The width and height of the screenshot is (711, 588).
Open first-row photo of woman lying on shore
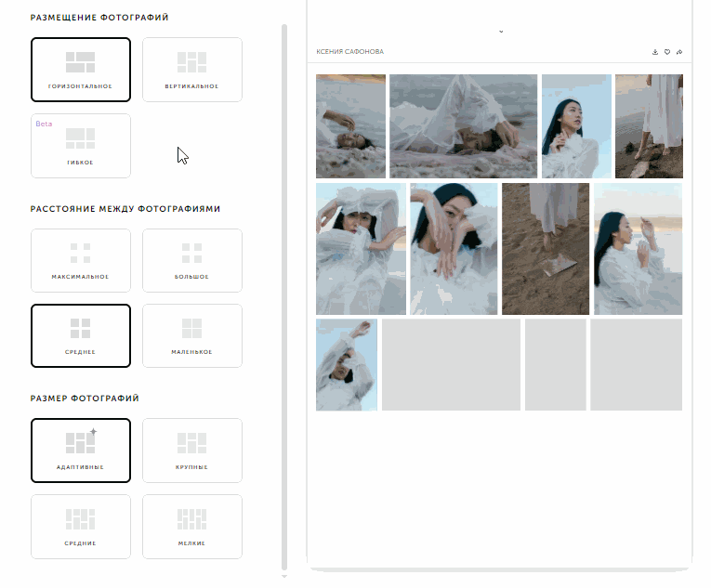click(351, 126)
